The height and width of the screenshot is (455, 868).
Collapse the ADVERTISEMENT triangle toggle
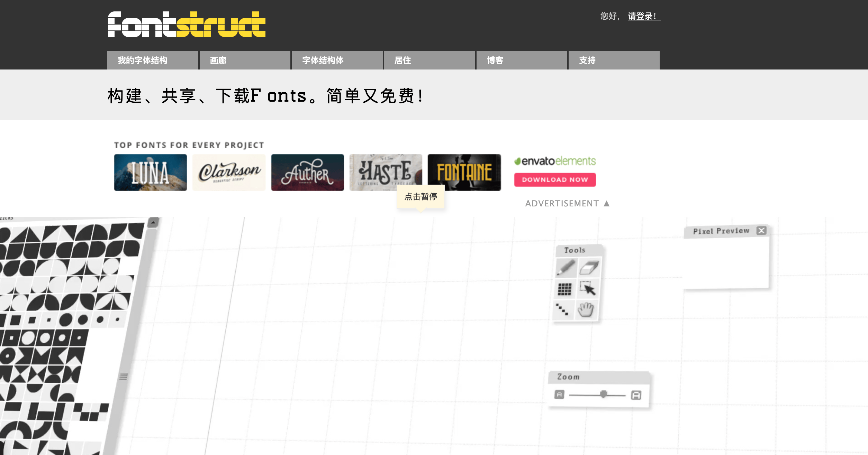coord(606,204)
